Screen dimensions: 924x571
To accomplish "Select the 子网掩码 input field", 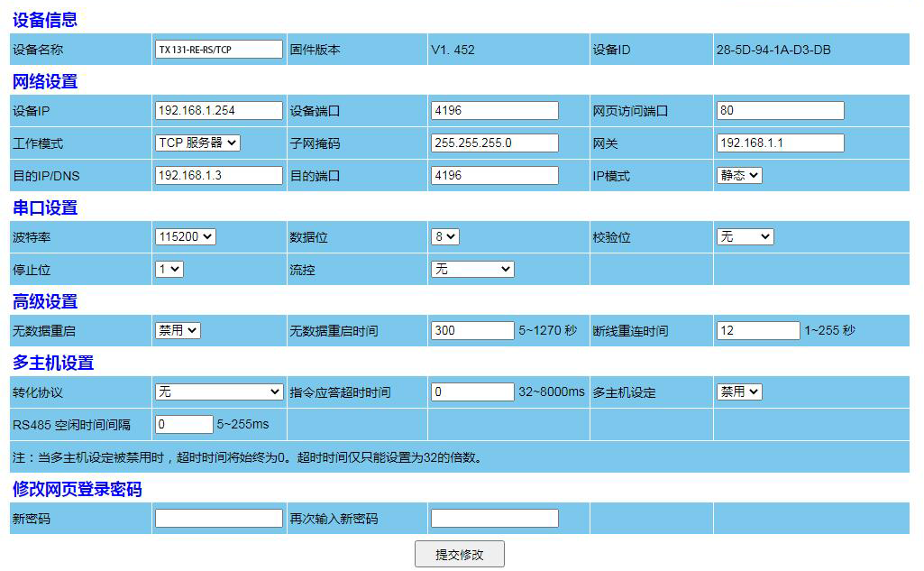I will point(494,143).
